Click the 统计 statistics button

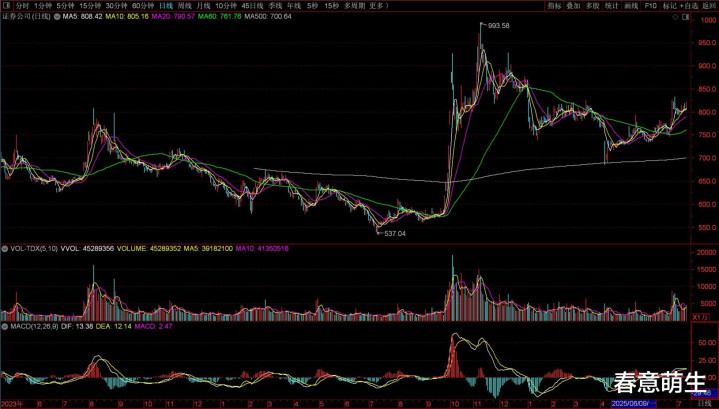611,6
